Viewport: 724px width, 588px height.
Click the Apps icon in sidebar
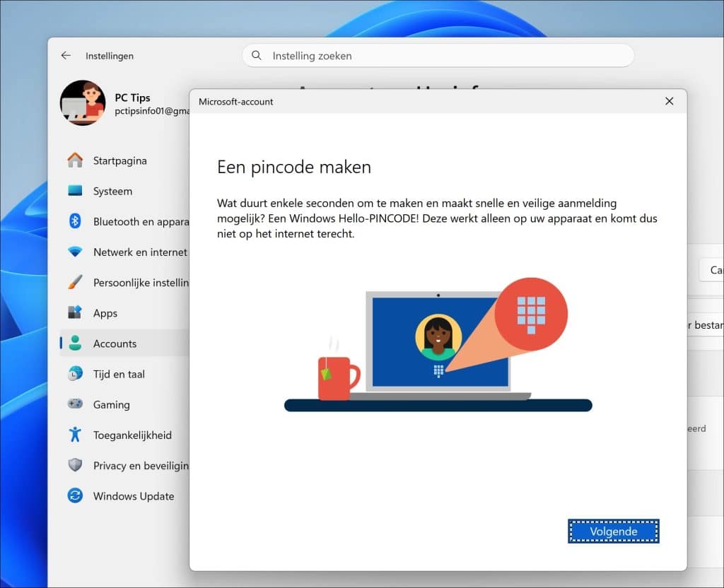tap(75, 312)
